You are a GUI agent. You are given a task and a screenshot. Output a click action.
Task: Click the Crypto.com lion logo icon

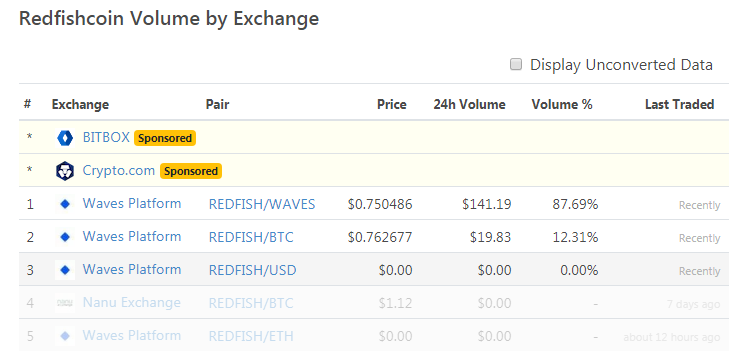(x=65, y=171)
